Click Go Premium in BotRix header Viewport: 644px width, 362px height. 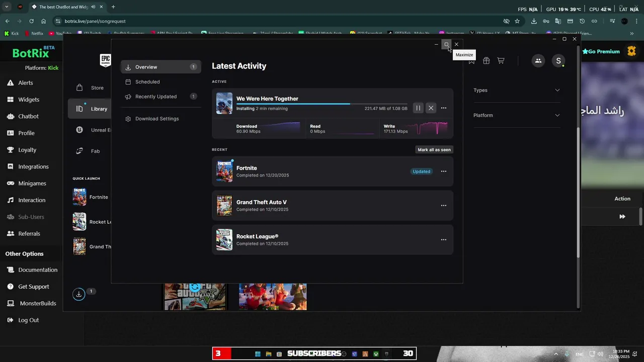coord(601,51)
